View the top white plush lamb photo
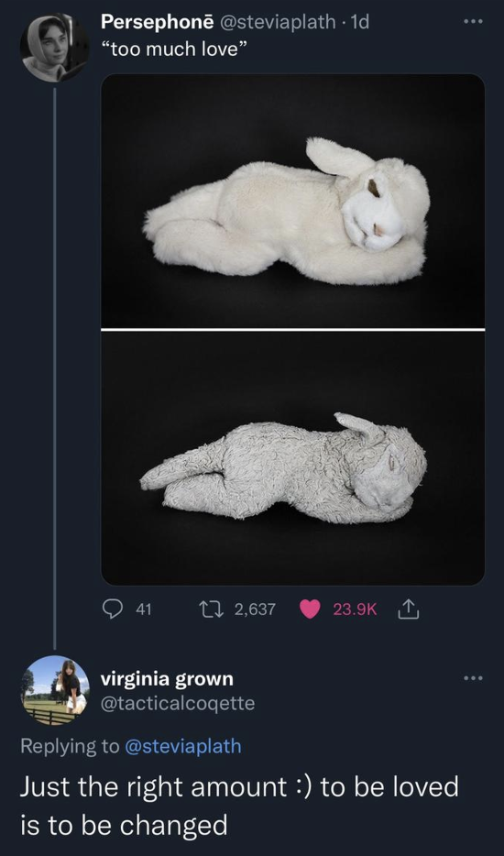The height and width of the screenshot is (856, 504). 292,201
